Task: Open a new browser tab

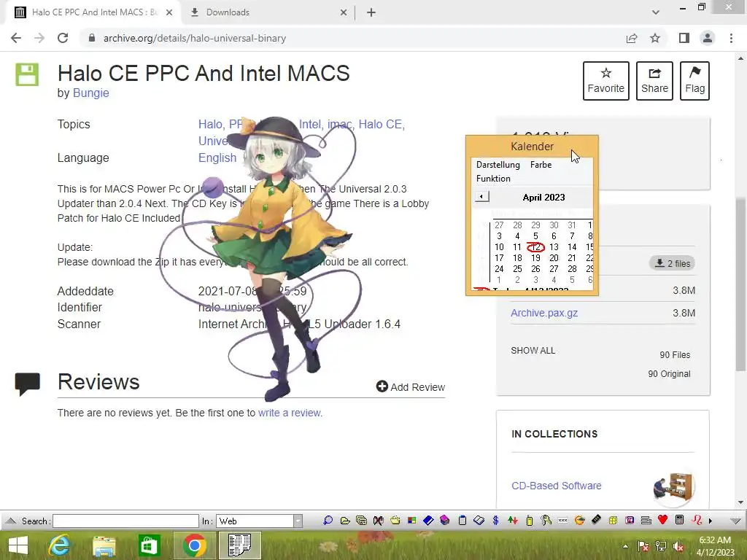Action: point(371,13)
